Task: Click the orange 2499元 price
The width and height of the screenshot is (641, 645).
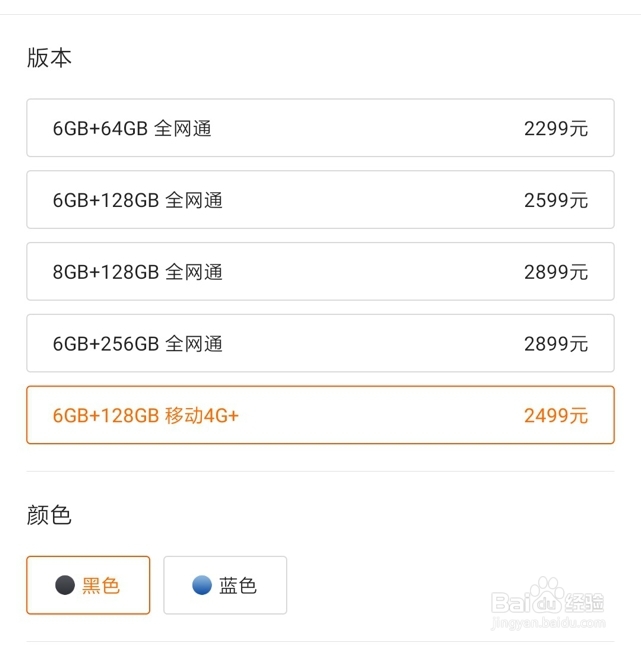Action: point(556,415)
